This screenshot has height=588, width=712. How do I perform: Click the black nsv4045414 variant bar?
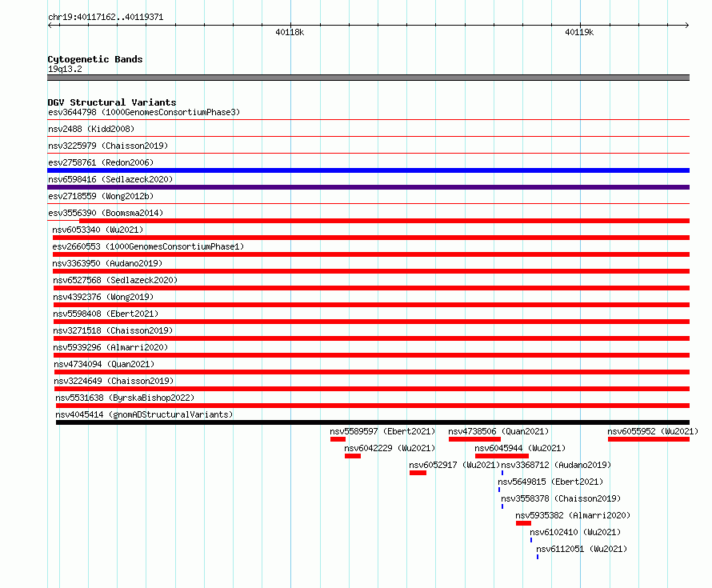click(373, 422)
